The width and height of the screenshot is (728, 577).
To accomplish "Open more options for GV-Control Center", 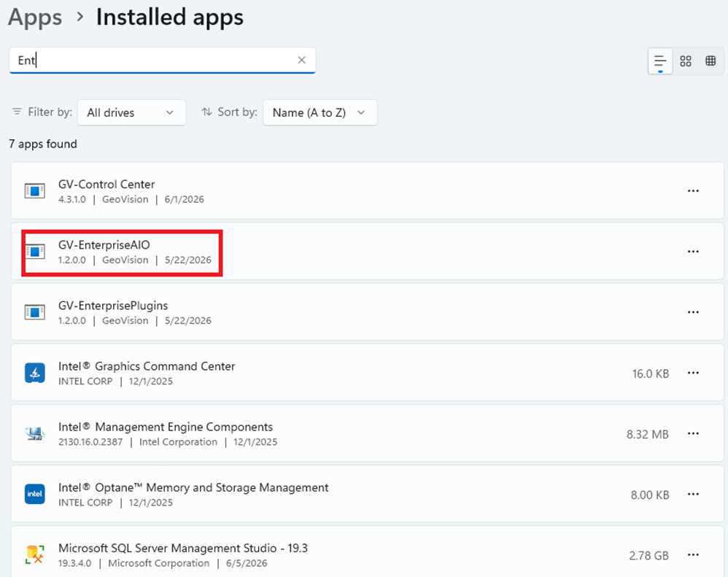I will (x=693, y=191).
